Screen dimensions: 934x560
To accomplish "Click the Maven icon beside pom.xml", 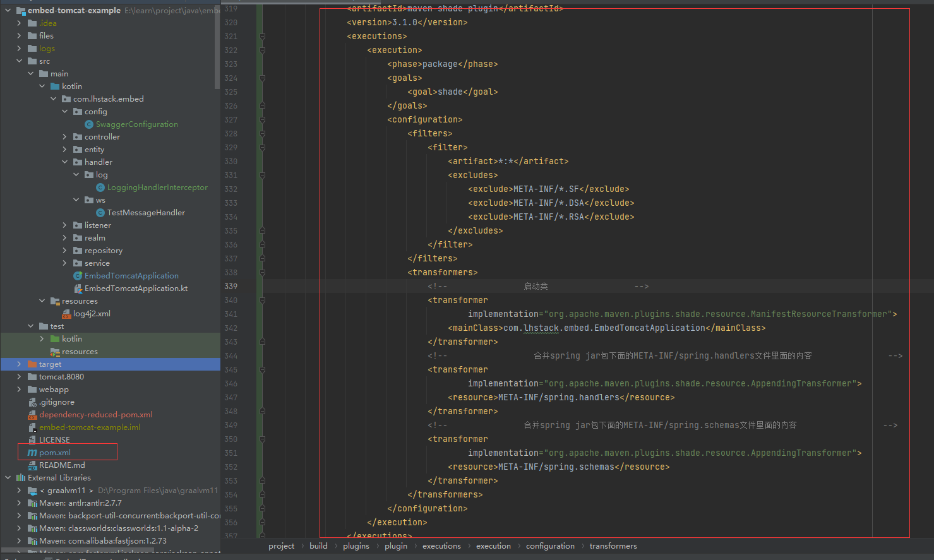I will pyautogui.click(x=32, y=453).
